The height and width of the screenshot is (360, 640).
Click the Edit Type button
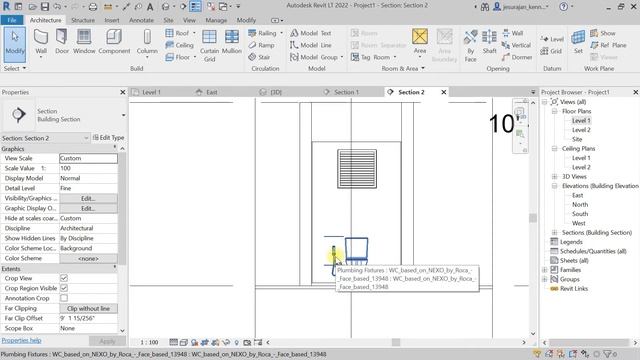[x=109, y=138]
